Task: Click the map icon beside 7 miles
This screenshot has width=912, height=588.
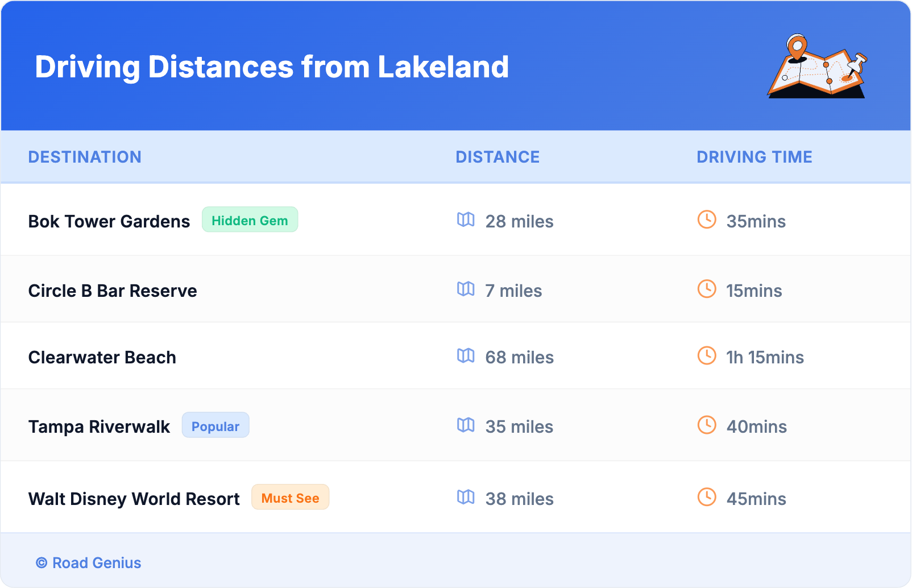Action: 466,289
